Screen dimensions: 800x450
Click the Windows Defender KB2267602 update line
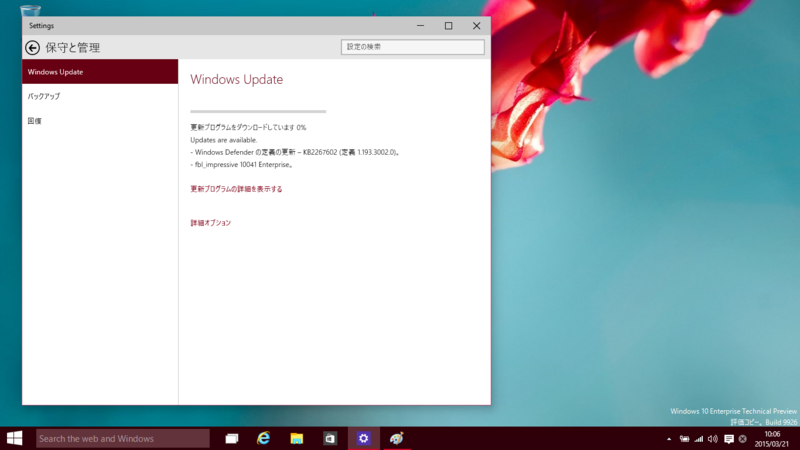295,152
